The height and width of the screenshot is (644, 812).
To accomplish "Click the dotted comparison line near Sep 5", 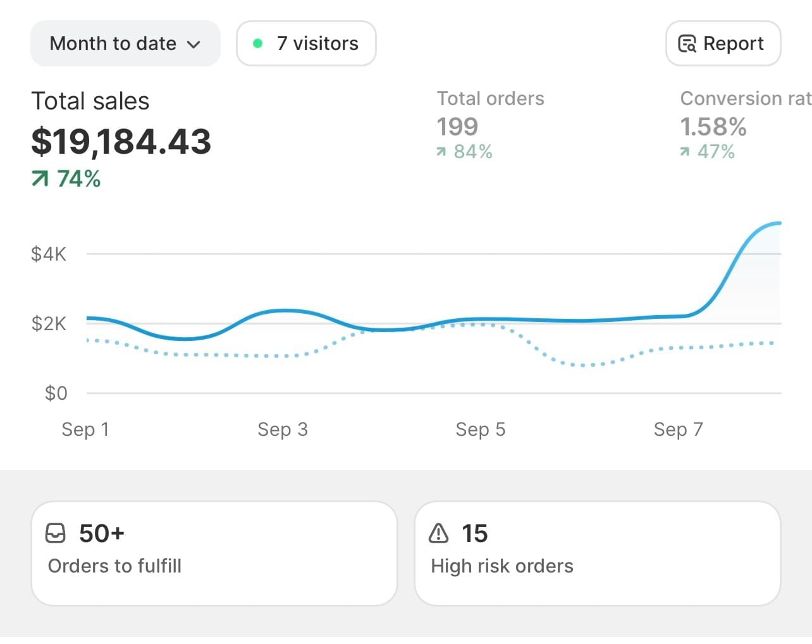I will (481, 325).
